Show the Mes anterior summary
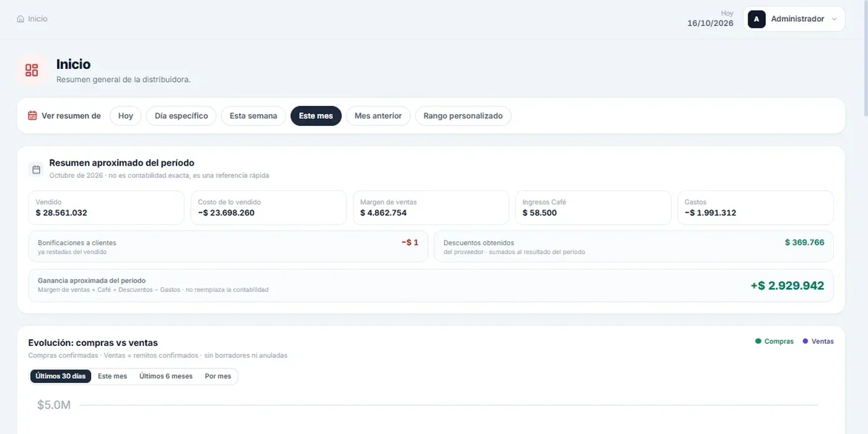 378,116
